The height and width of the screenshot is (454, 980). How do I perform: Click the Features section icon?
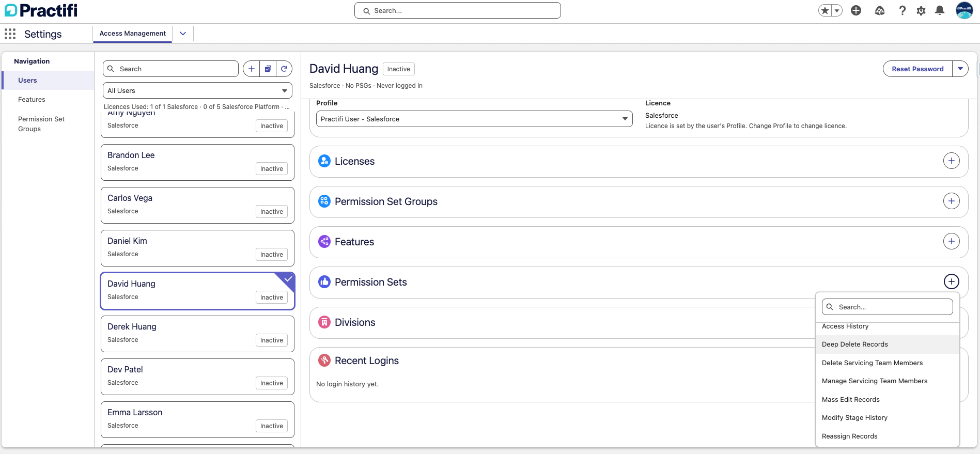(x=324, y=242)
